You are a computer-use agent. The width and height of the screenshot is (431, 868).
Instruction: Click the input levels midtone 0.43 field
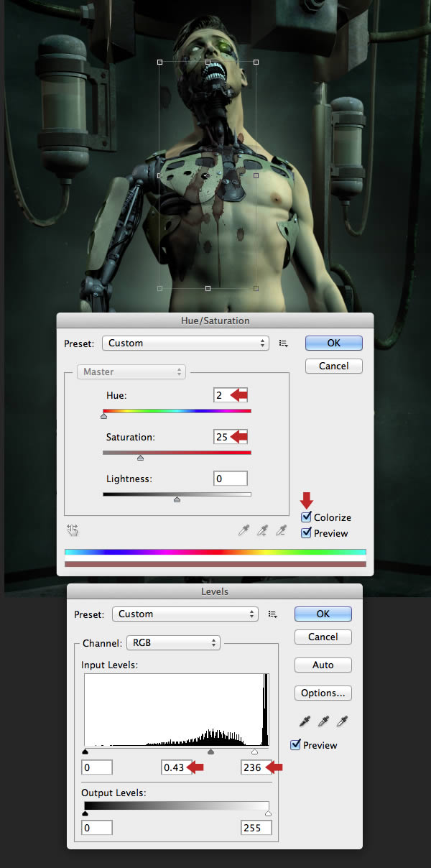tap(177, 768)
